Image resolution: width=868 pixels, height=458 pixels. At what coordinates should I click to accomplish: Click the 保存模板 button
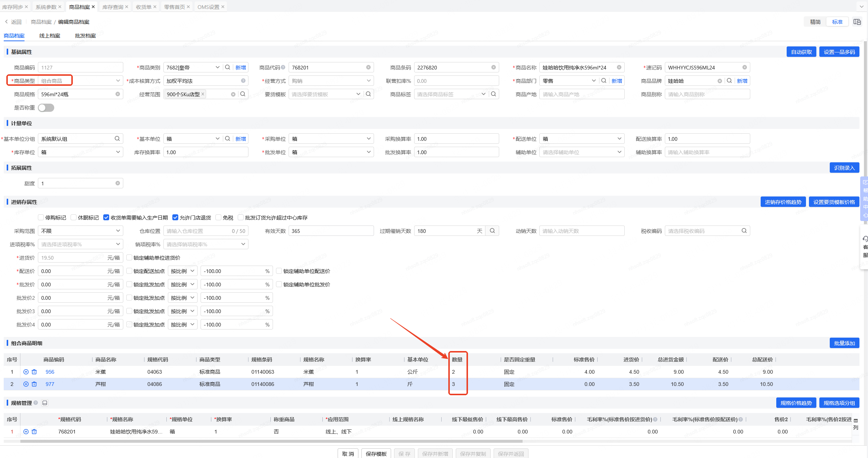point(376,454)
